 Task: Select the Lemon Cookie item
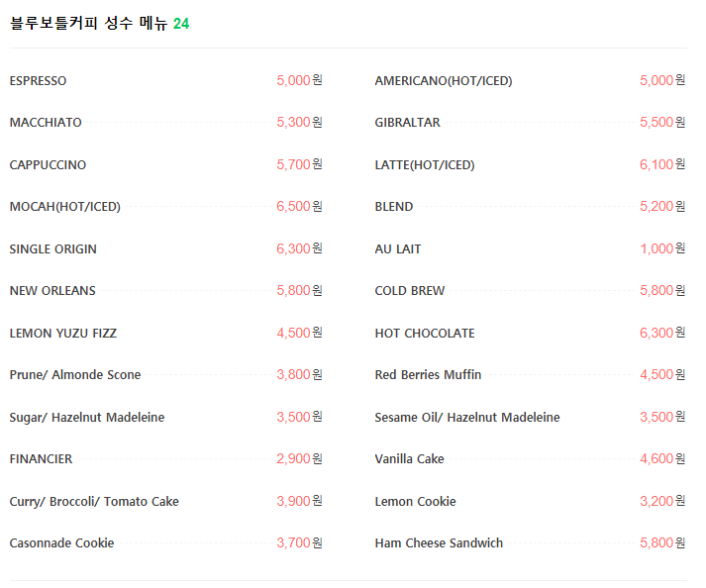coord(415,502)
